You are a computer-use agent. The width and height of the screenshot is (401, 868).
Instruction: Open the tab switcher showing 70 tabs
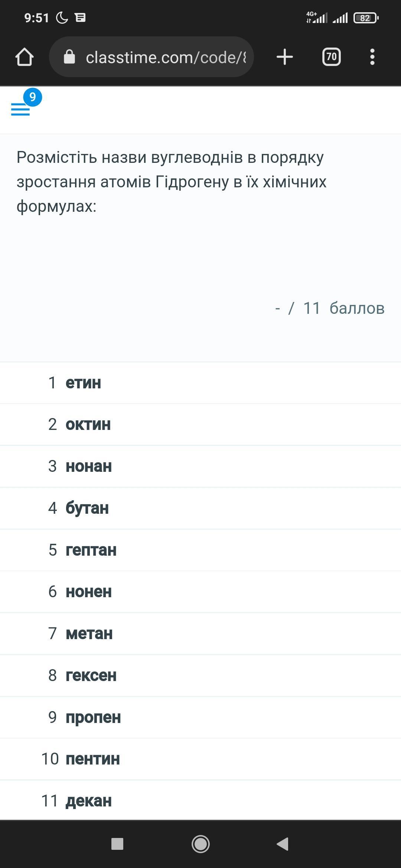click(331, 57)
